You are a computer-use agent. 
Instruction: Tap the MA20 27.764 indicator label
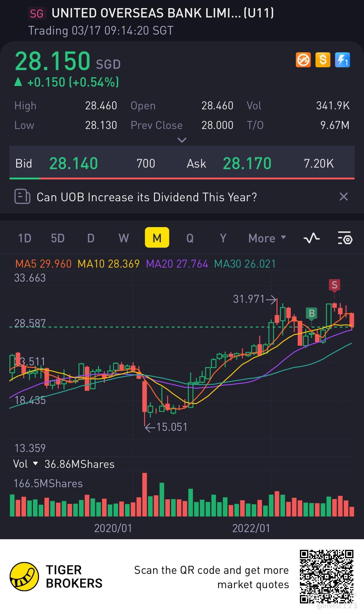pyautogui.click(x=177, y=264)
